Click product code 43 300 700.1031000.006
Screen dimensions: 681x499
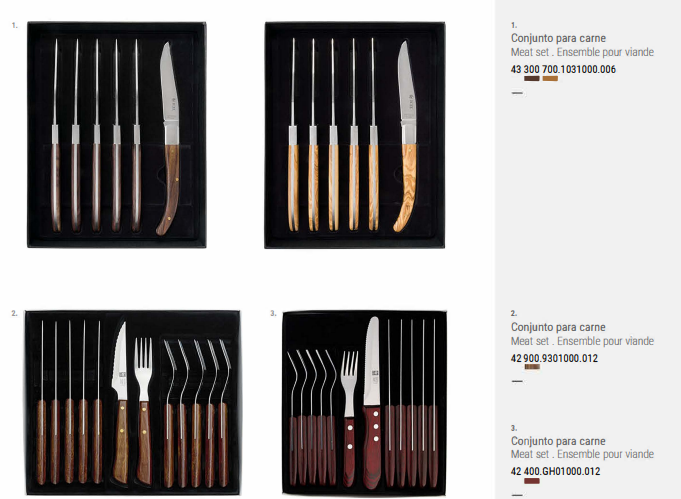[x=563, y=69]
